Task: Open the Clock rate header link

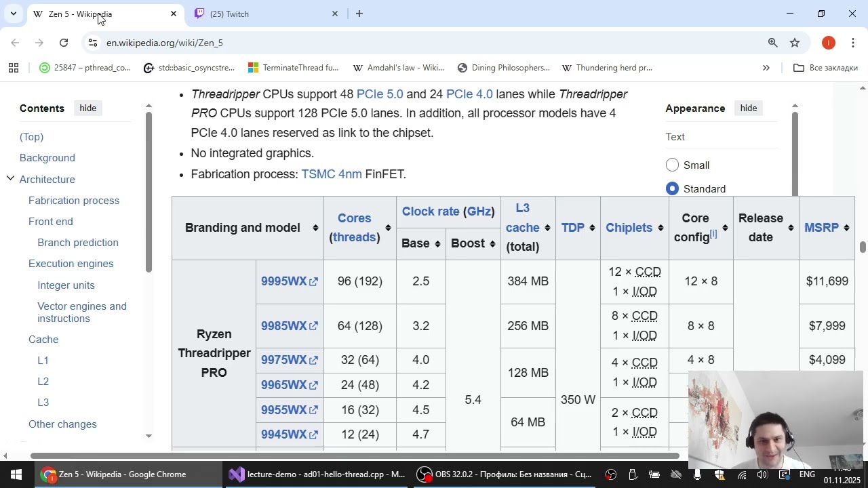Action: tap(431, 211)
